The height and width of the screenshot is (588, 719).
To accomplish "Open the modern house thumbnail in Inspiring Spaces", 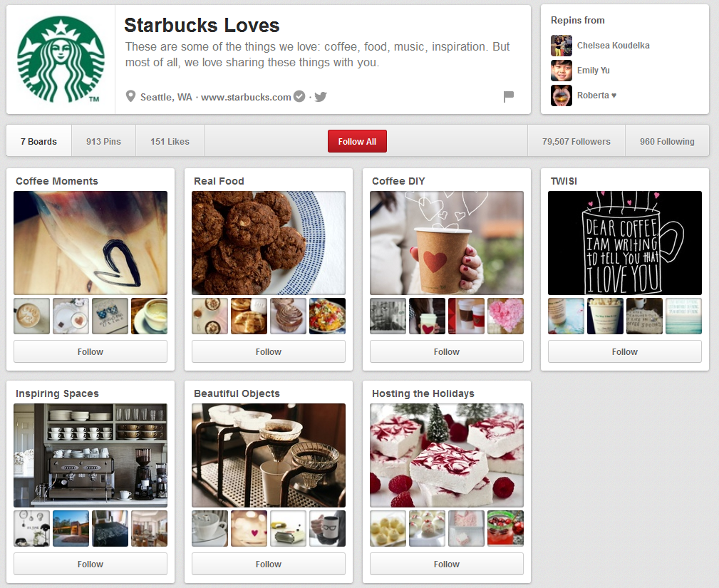I will pyautogui.click(x=71, y=528).
